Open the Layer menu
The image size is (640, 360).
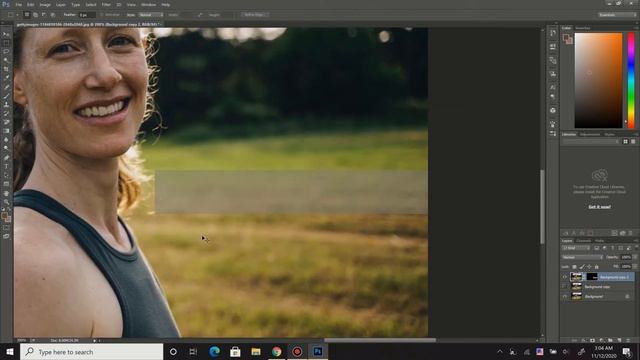tap(60, 4)
